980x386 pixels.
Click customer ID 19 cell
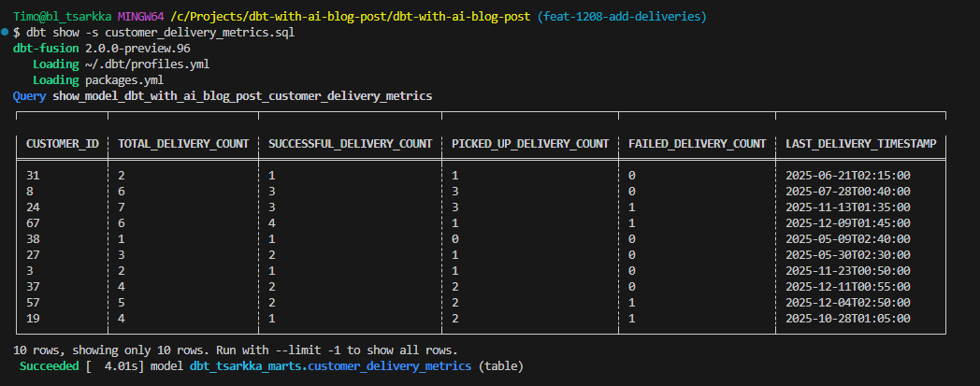point(33,319)
